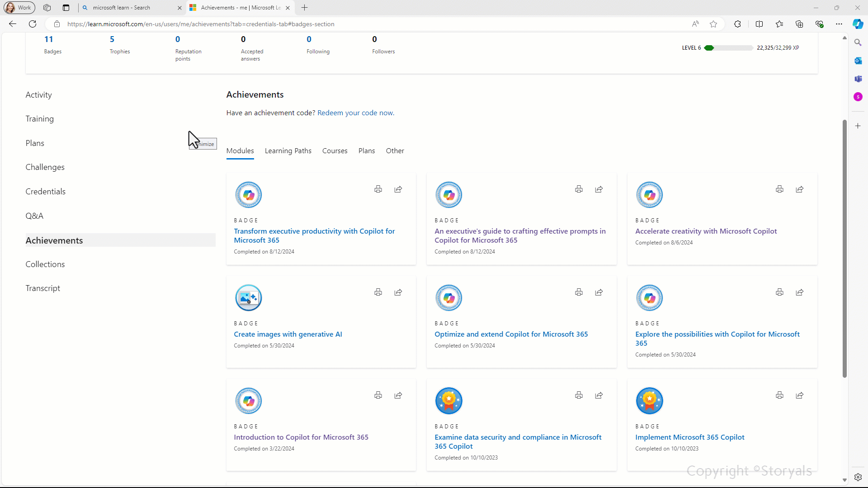
Task: Switch to the Learning Paths tab
Action: (288, 150)
